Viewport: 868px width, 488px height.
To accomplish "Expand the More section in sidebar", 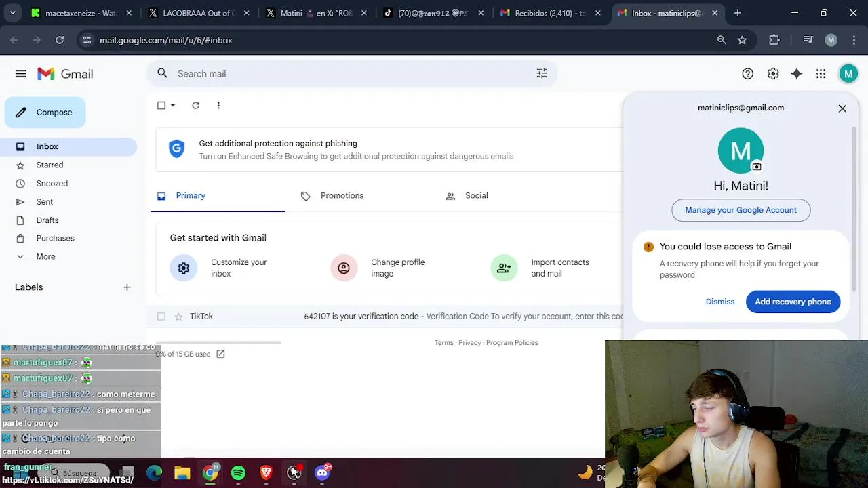I will click(x=45, y=256).
